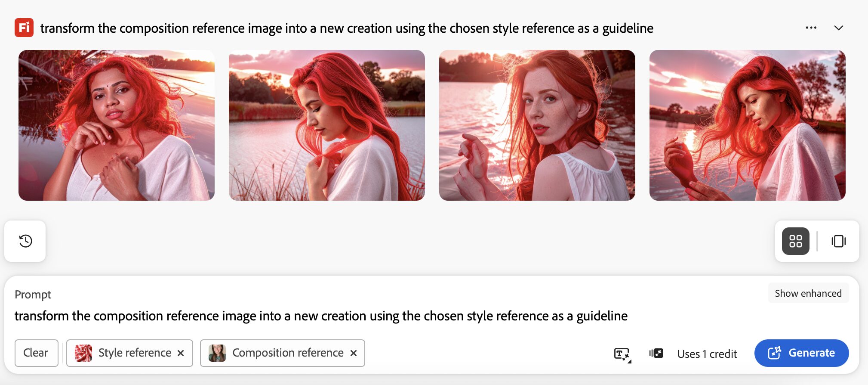Select the fourth generated image with sunset lake
The width and height of the screenshot is (868, 385).
click(x=748, y=125)
